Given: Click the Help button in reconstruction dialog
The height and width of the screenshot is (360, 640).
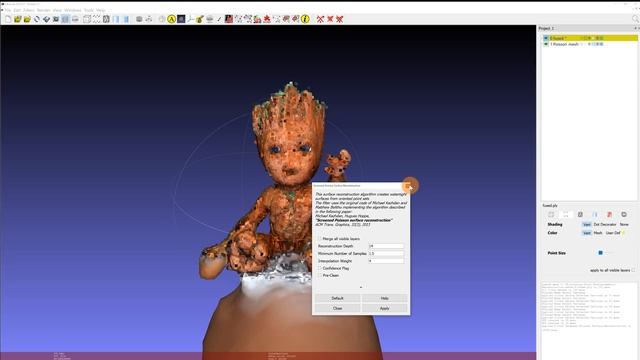Looking at the screenshot, I should (x=384, y=298).
